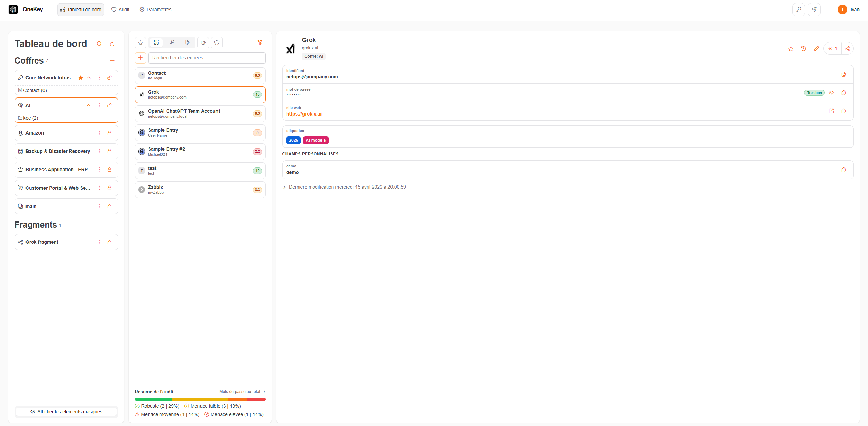Open global search in the top bar
Image resolution: width=868 pixels, height=426 pixels.
click(799, 10)
